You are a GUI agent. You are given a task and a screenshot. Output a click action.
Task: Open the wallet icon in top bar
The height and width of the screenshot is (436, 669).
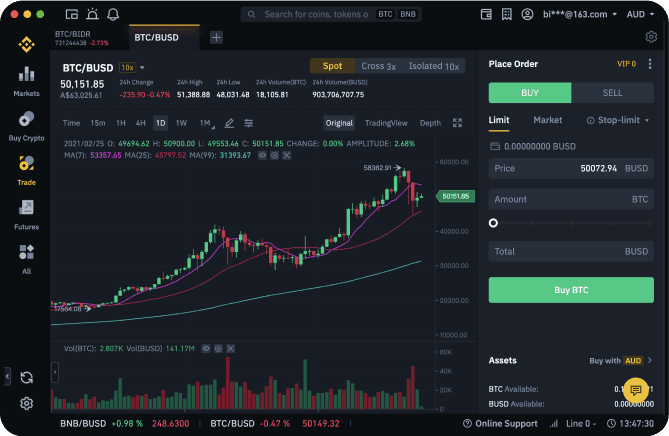pyautogui.click(x=486, y=15)
